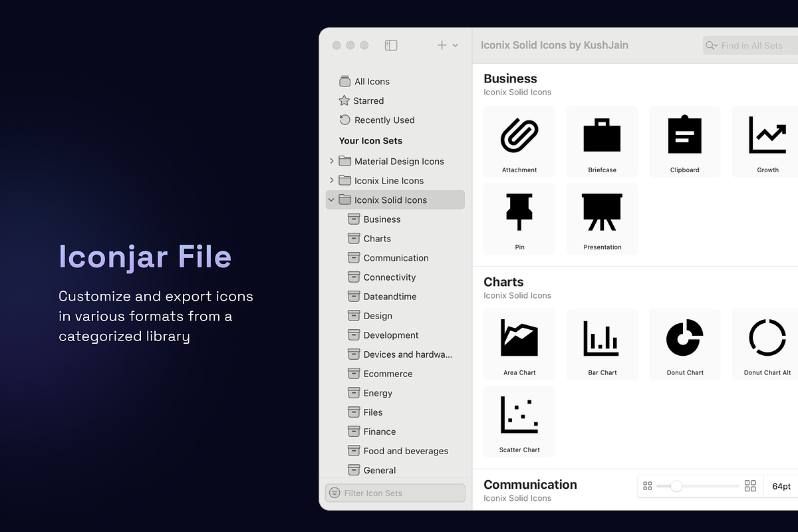Screen dimensions: 798x532
Task: Click the small grid size icon
Action: tap(648, 486)
